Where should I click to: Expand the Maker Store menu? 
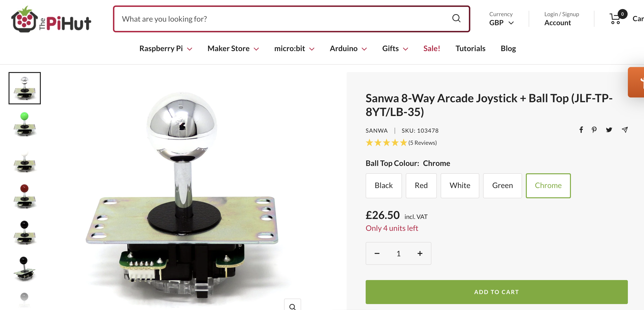click(233, 48)
